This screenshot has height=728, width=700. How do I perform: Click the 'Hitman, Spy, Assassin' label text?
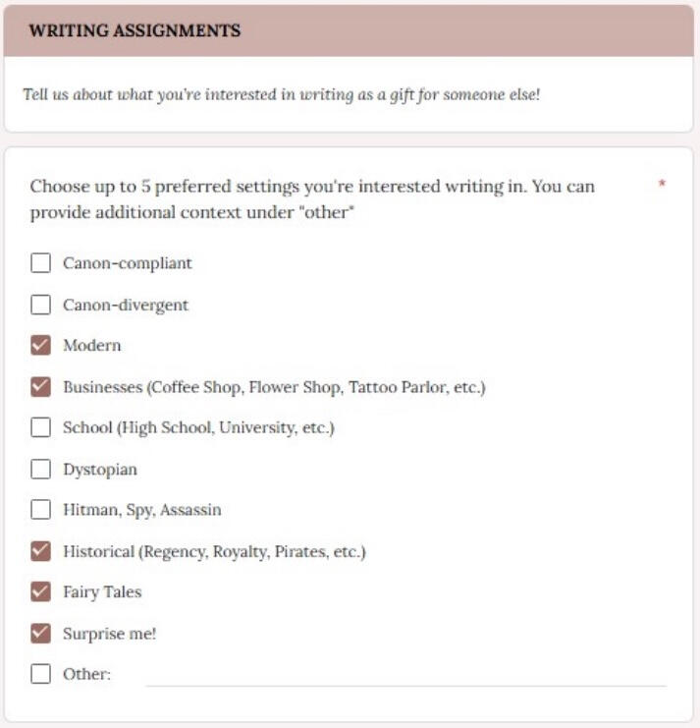tap(142, 510)
